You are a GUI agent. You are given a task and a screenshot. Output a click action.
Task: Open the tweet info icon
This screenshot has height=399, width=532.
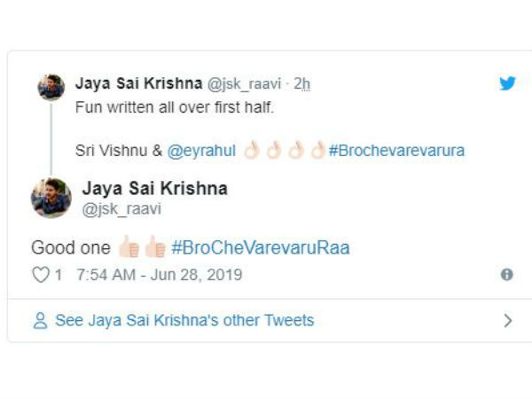pyautogui.click(x=506, y=274)
